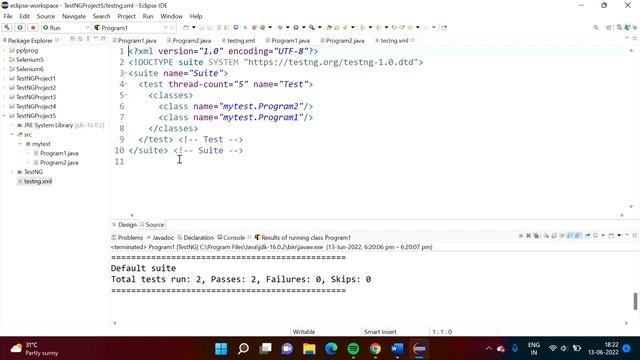Click Remove All Terminated Launches in Console

pyautogui.click(x=536, y=236)
